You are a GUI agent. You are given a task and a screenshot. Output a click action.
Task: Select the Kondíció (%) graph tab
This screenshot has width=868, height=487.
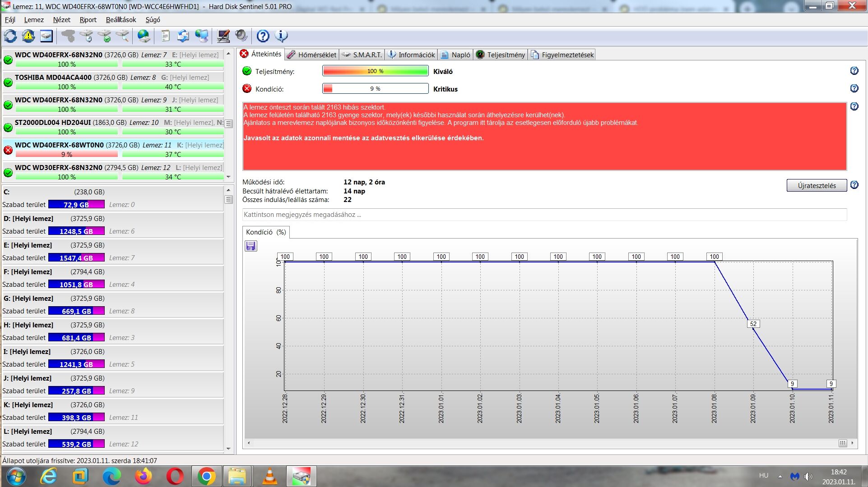(x=266, y=232)
